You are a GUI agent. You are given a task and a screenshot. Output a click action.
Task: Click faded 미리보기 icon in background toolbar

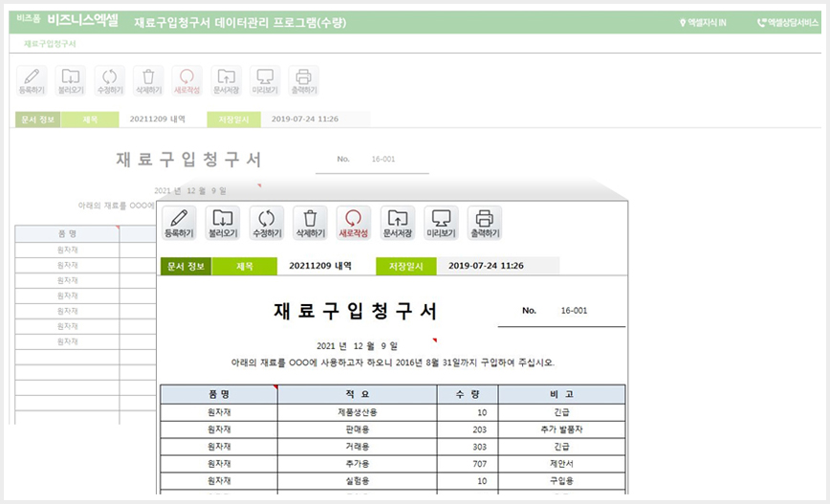(265, 80)
